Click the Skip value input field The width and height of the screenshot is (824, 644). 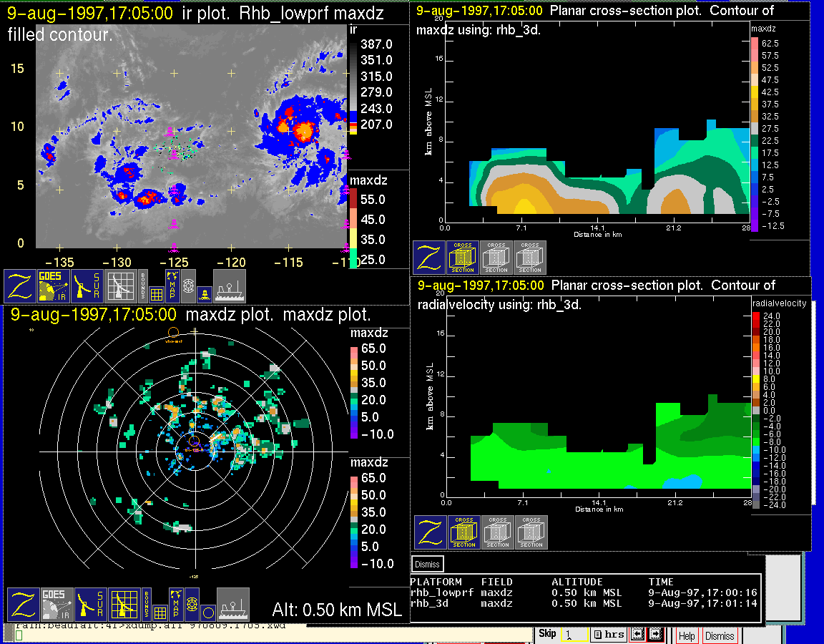(x=574, y=635)
